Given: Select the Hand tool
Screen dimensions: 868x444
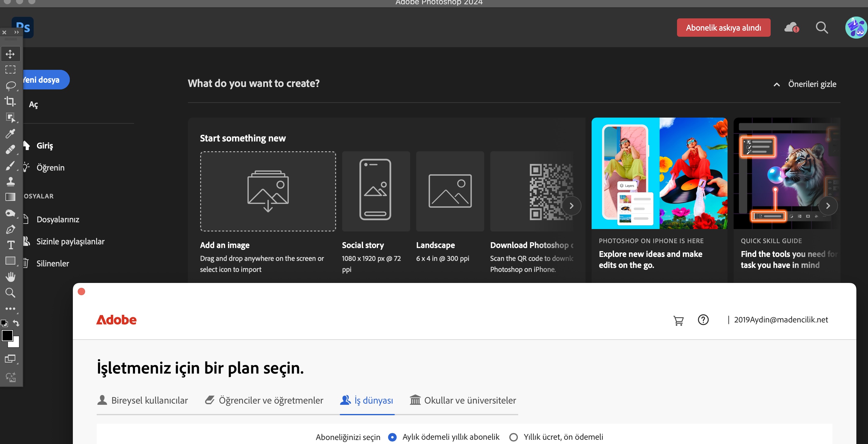Looking at the screenshot, I should [x=10, y=277].
